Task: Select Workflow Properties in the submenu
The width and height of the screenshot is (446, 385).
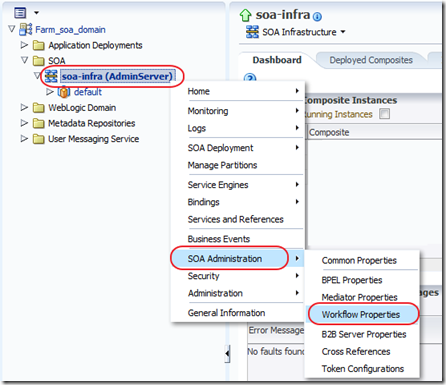Action: (362, 314)
